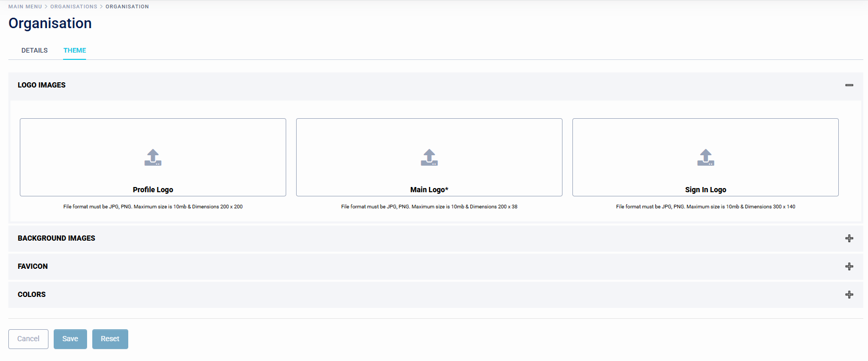
Task: Expand Background Images with its plus icon
Action: (x=849, y=238)
